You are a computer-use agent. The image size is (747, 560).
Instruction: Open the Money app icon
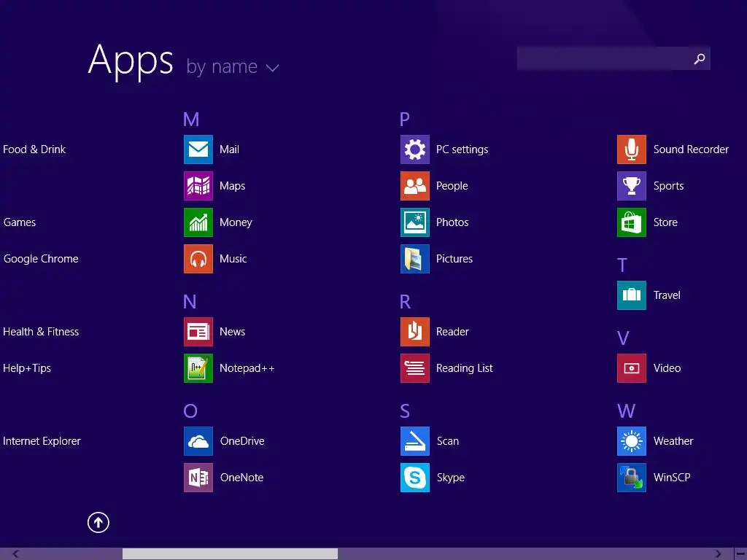(x=198, y=222)
